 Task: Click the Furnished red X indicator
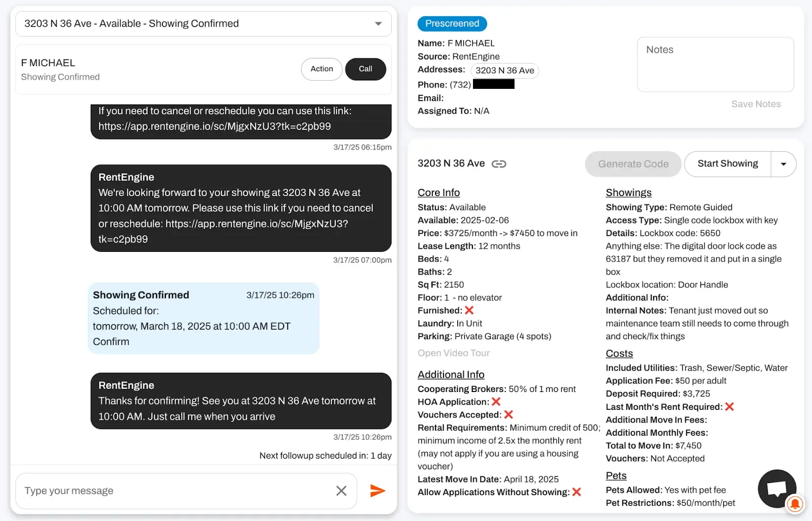click(x=469, y=310)
